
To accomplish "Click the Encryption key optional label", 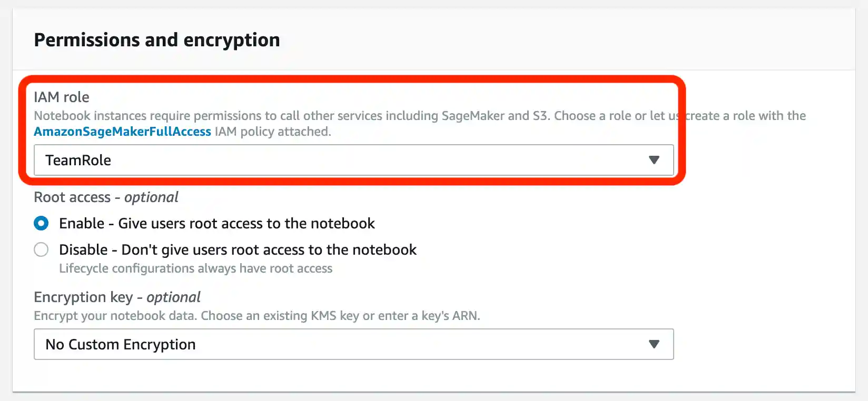I will pos(117,297).
